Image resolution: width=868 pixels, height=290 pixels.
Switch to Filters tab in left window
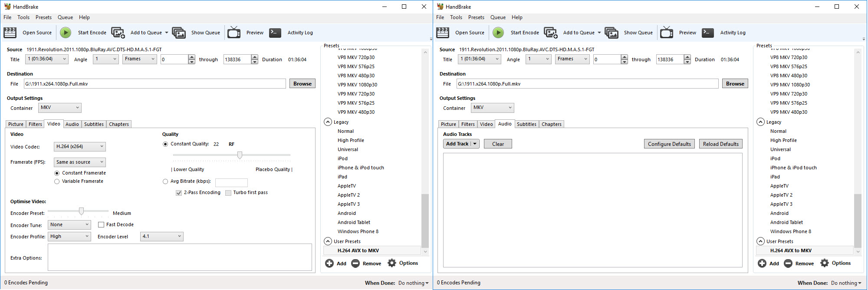click(x=35, y=124)
